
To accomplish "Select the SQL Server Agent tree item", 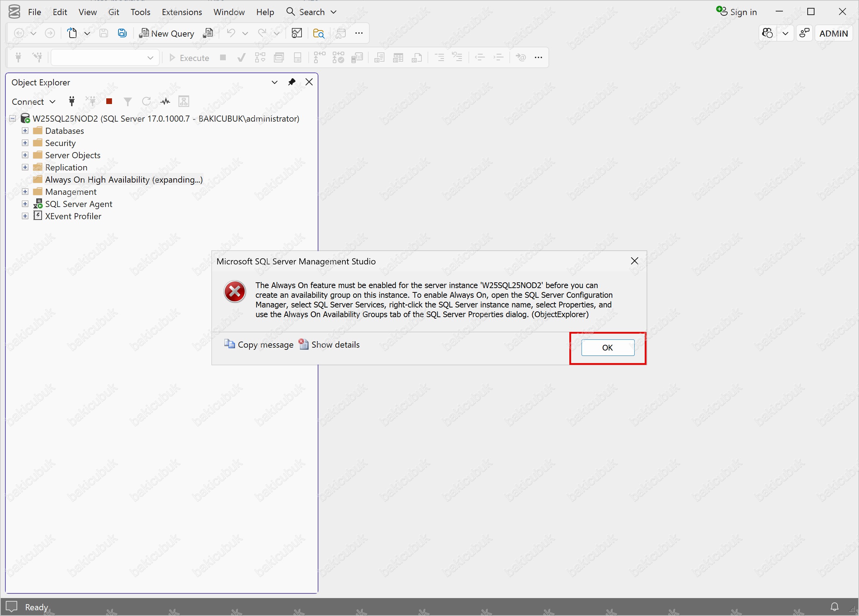I will tap(78, 204).
